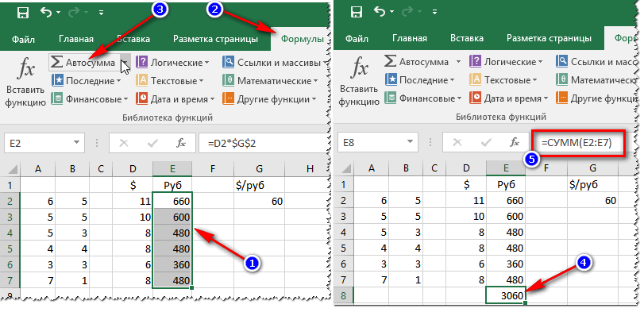Open Quick Access customize arrow in right window
644x312 pixels.
pyautogui.click(x=435, y=13)
